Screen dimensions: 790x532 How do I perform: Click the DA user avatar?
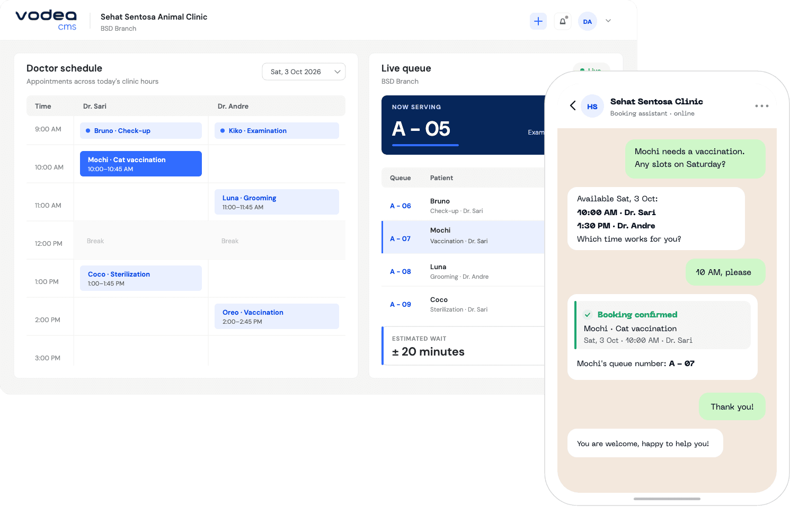(588, 21)
